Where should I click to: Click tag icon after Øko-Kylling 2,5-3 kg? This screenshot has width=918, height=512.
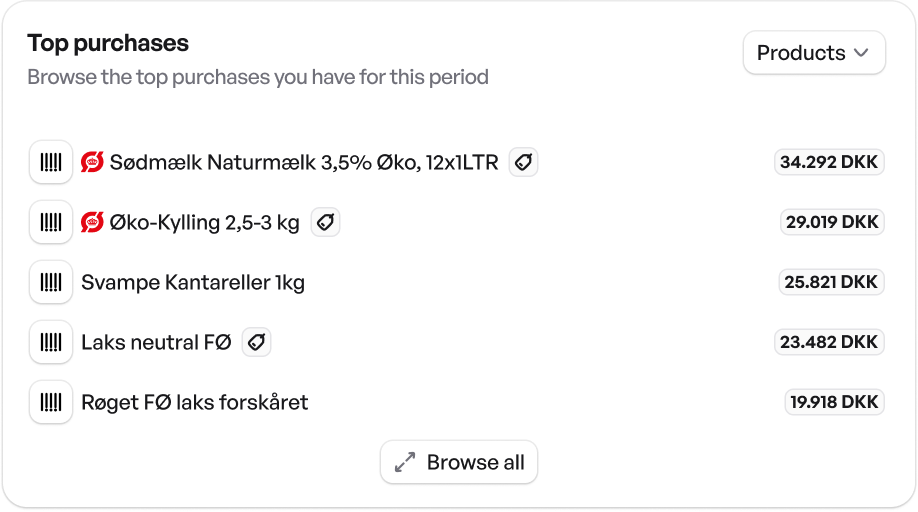pyautogui.click(x=325, y=222)
